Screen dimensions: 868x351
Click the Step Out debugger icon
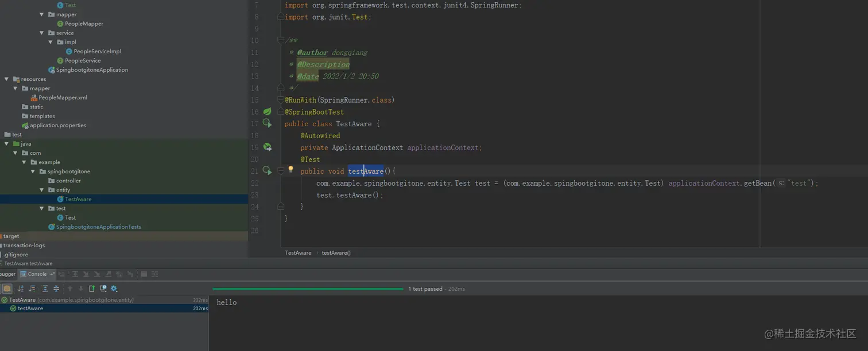coord(108,274)
